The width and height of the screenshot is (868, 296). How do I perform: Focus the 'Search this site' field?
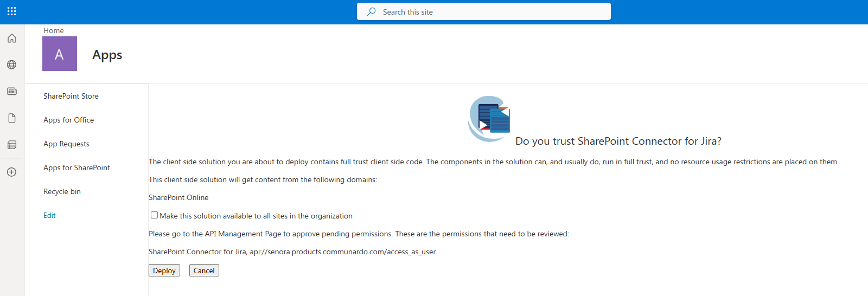click(488, 12)
